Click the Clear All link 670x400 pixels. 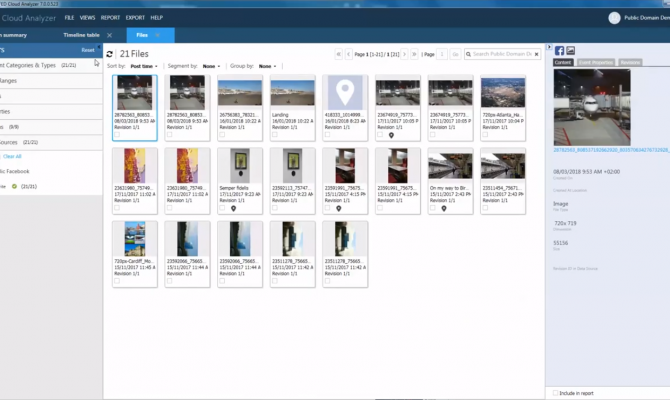12,156
